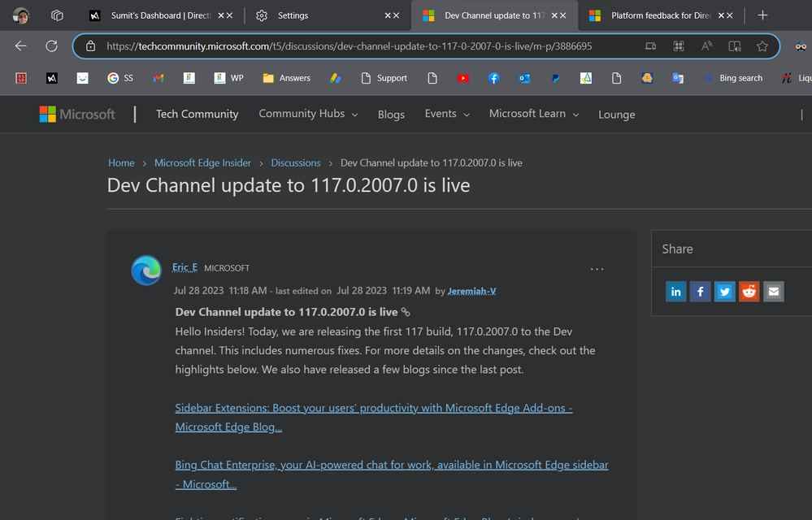
Task: Open Lounge in the site navigation
Action: coord(617,115)
